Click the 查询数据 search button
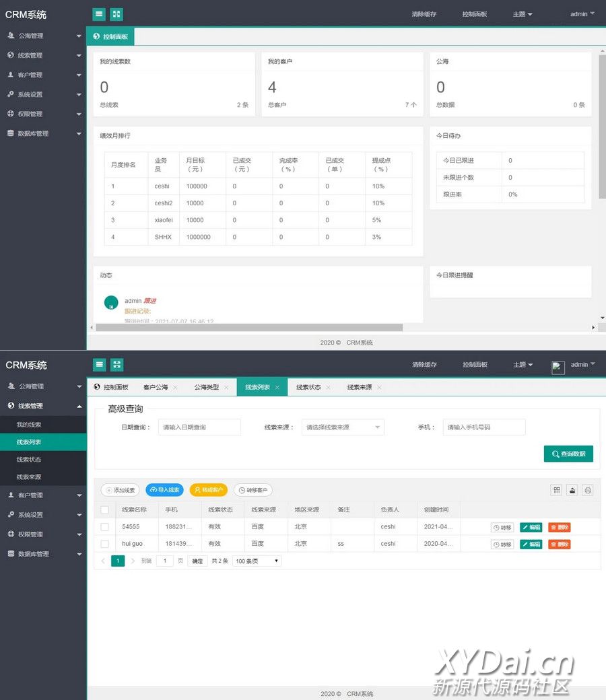This screenshot has width=606, height=700. [568, 454]
